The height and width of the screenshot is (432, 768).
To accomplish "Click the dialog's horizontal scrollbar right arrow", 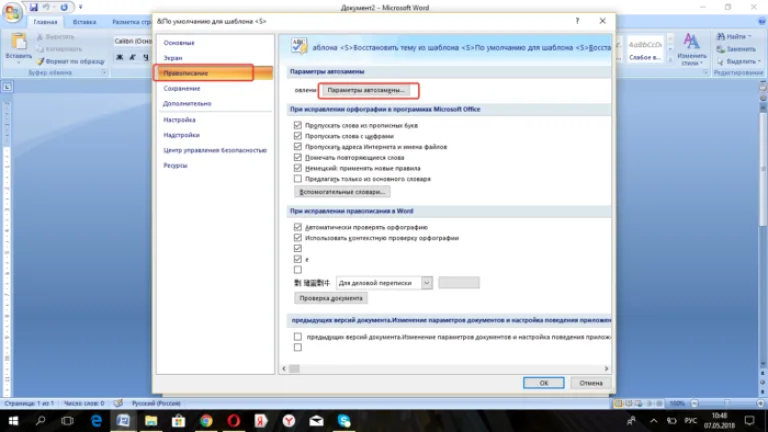I will click(x=606, y=368).
